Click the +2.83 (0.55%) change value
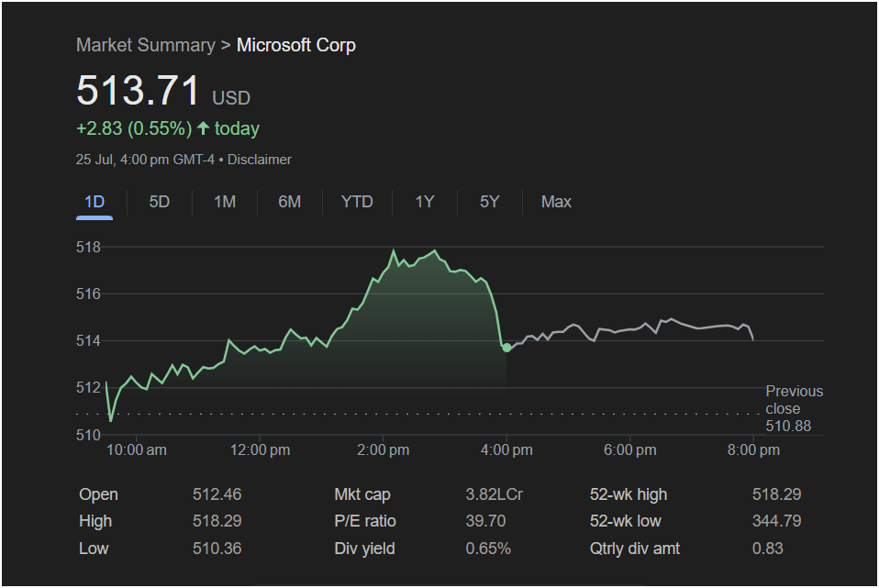The width and height of the screenshot is (879, 588). [134, 128]
